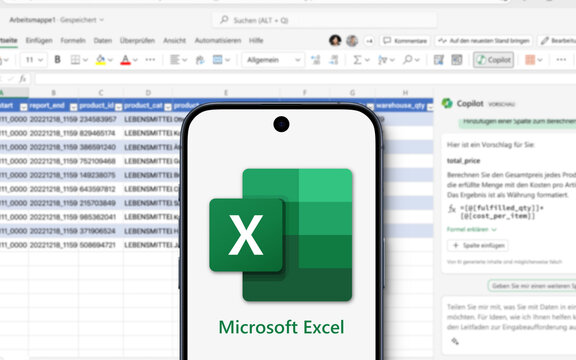Click the AutoSum sigma icon
This screenshot has height=360, width=576.
357,60
